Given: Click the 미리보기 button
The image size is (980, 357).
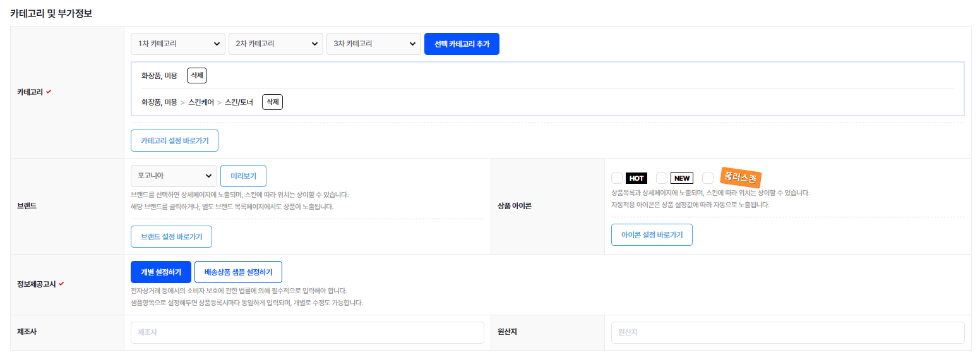Looking at the screenshot, I should pyautogui.click(x=243, y=176).
